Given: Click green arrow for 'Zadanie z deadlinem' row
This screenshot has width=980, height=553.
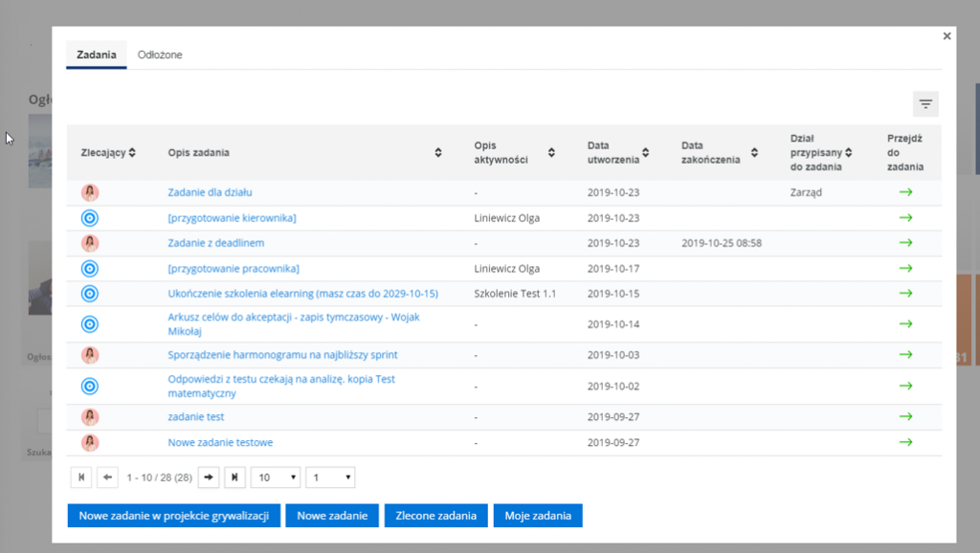Looking at the screenshot, I should [905, 243].
